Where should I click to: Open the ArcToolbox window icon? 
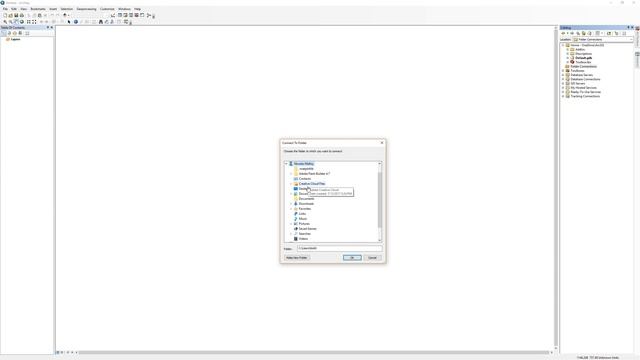(x=136, y=15)
